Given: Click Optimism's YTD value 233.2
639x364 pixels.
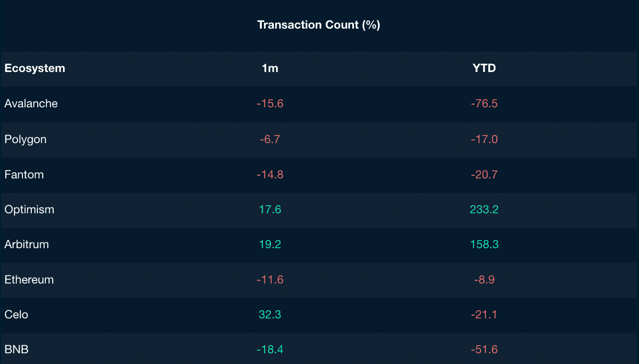Looking at the screenshot, I should click(x=484, y=209).
